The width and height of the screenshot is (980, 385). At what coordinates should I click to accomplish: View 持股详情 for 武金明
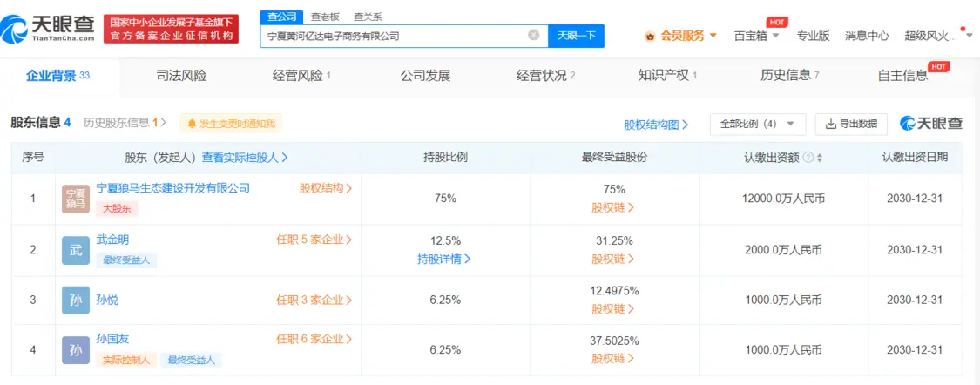443,259
